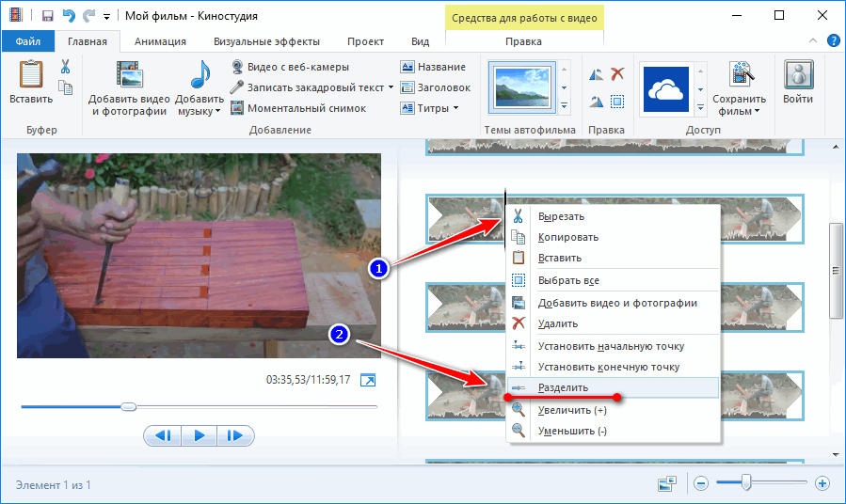Expand the Добавить музыку dropdown arrow
The height and width of the screenshot is (504, 846).
[x=218, y=112]
